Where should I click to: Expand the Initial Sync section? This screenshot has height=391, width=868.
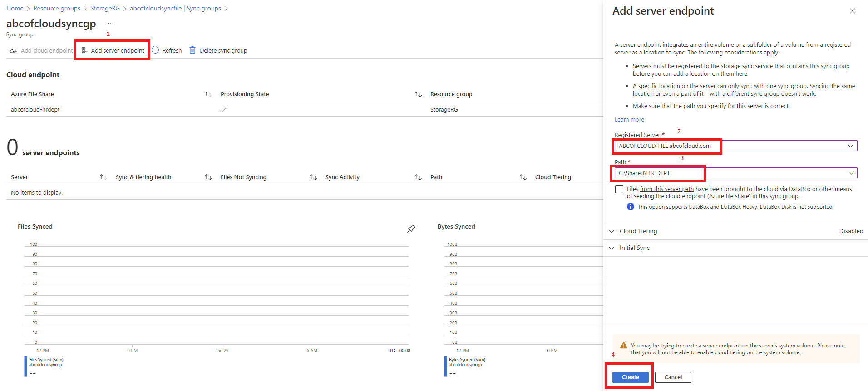click(612, 248)
